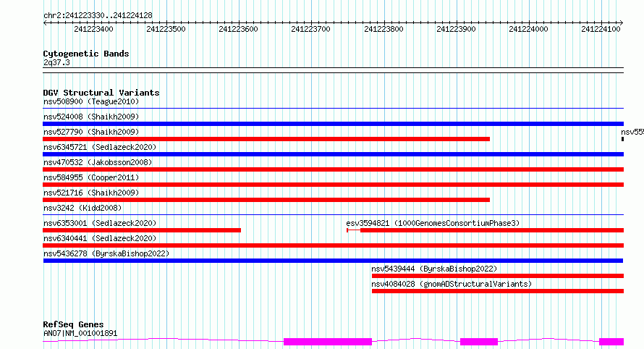Click the rightmost magenta ANO7 exon at 241224100

tap(611, 342)
